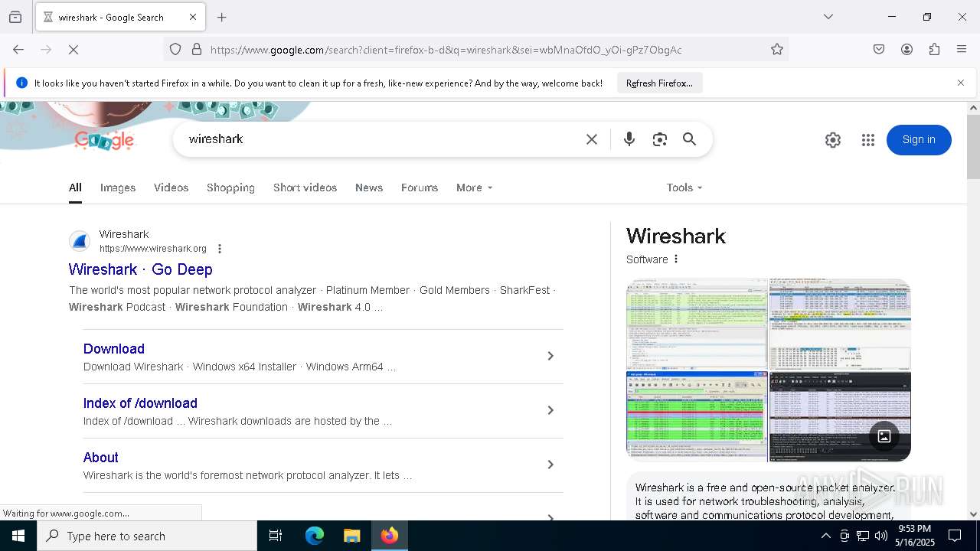Viewport: 980px width, 551px height.
Task: Select the All results tab
Action: (75, 187)
